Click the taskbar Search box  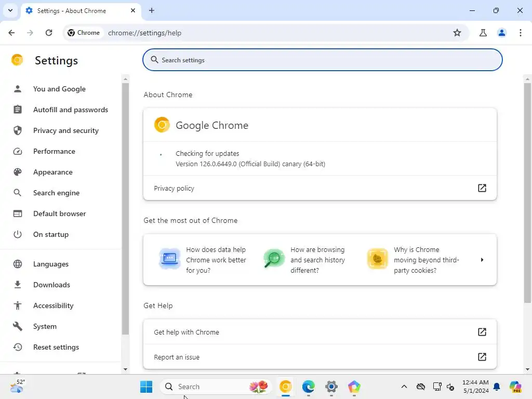point(216,387)
